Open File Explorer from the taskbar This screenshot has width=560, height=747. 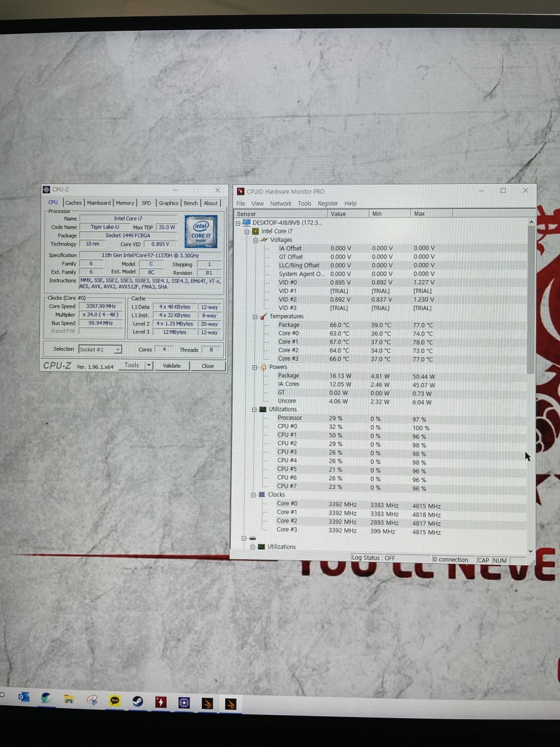point(68,699)
